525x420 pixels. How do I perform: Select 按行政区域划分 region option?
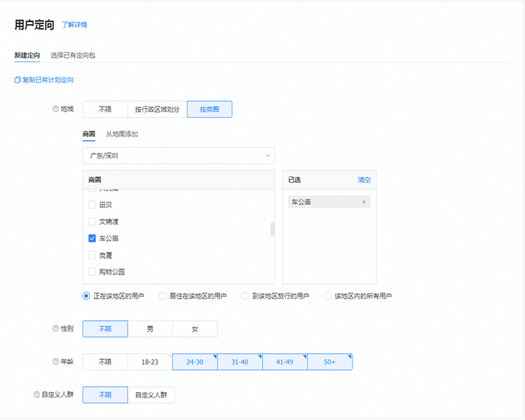click(157, 109)
